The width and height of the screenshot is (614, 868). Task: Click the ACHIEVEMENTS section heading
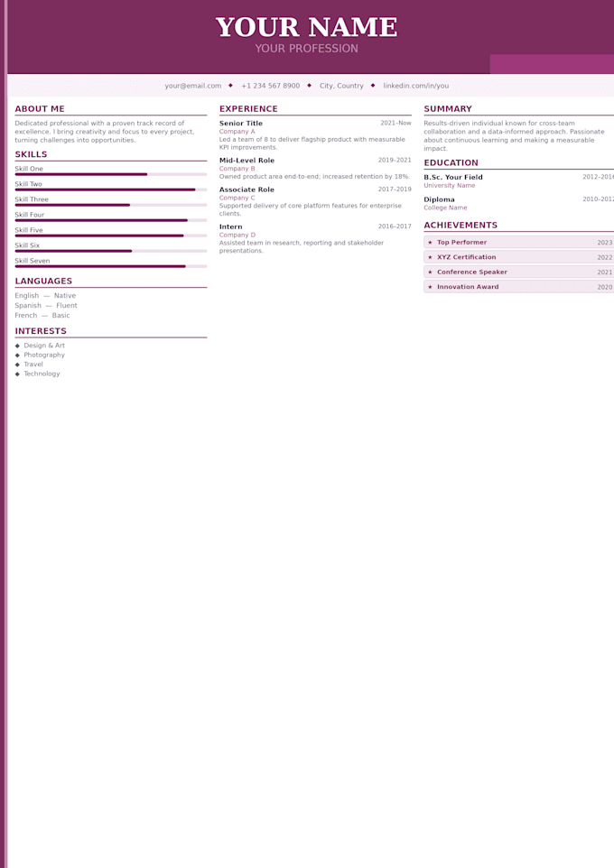pyautogui.click(x=460, y=226)
